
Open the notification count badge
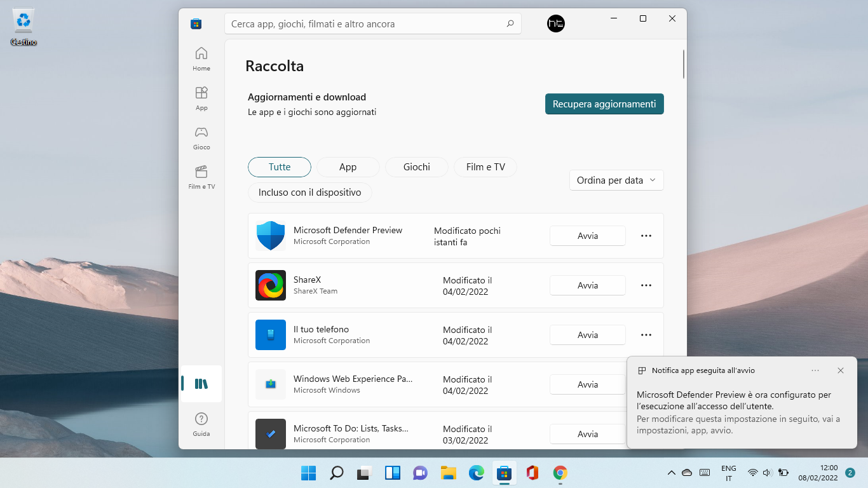point(850,473)
